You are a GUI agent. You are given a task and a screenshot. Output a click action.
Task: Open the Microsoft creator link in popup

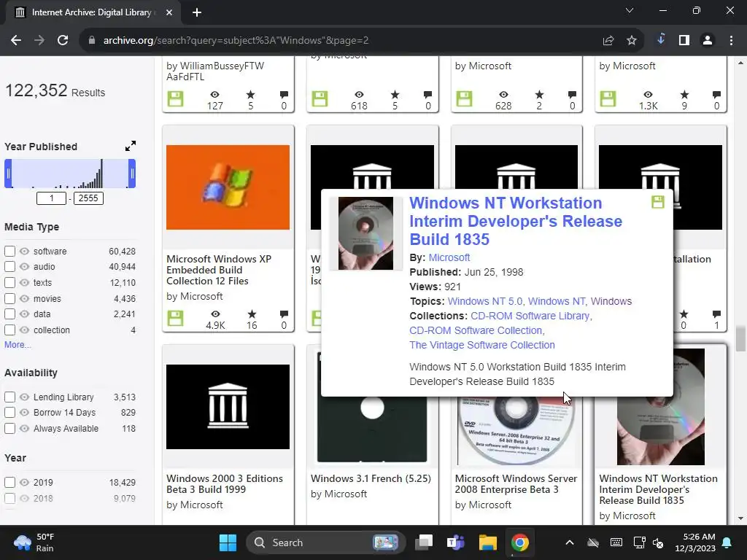(449, 257)
